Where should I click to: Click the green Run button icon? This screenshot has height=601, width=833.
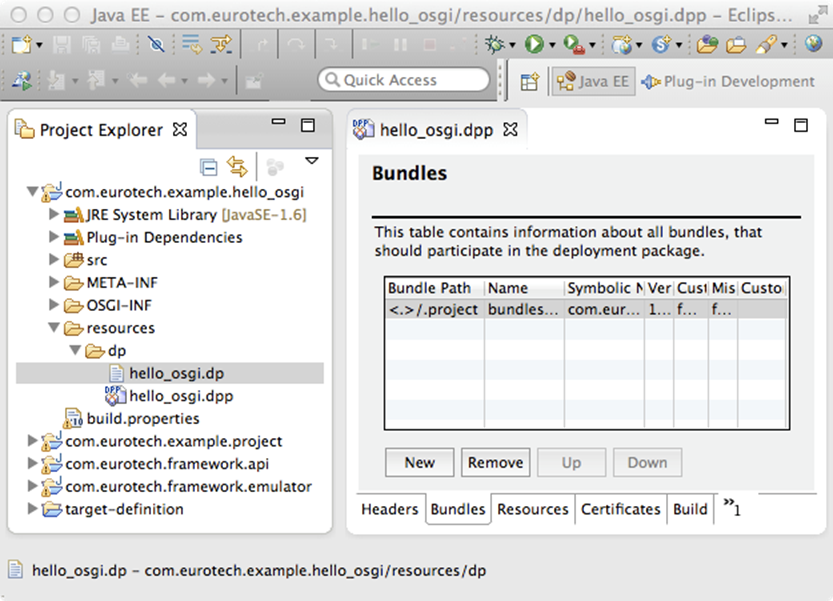[533, 44]
